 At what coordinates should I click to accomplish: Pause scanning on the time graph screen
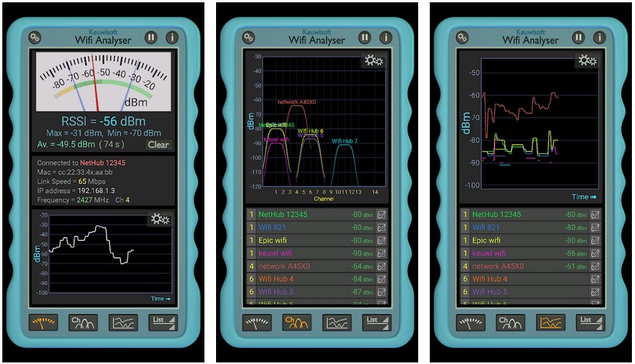(x=578, y=38)
